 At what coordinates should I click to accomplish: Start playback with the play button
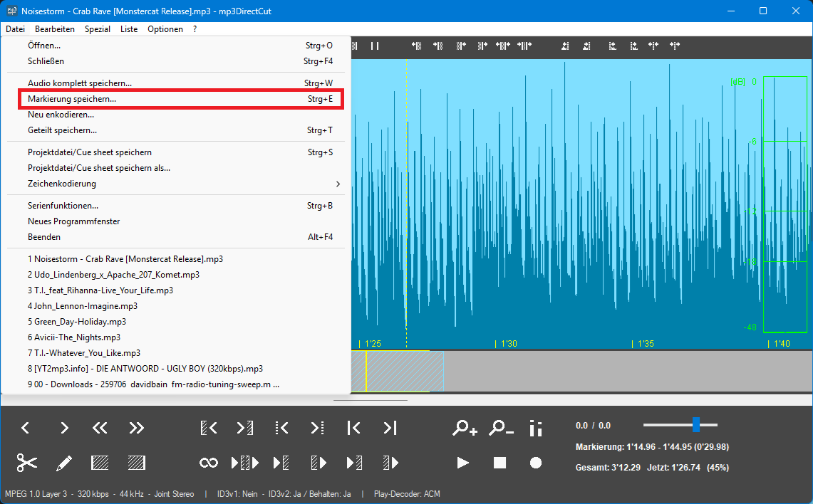[x=462, y=463]
